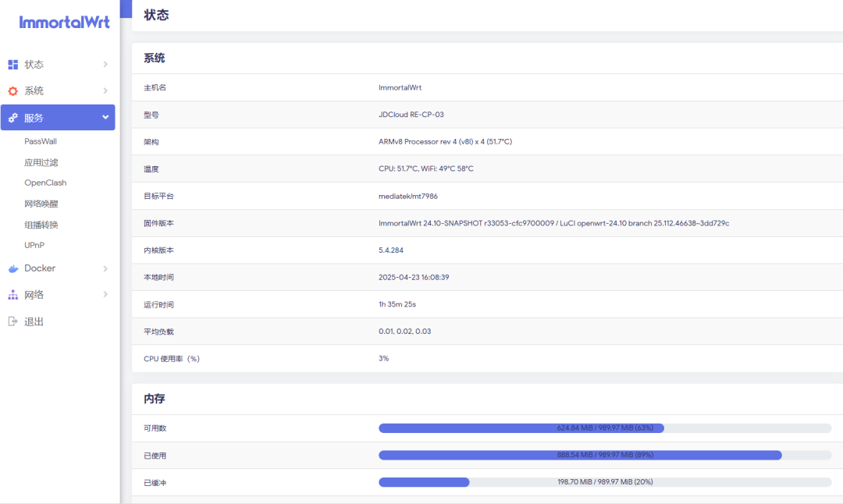Click the 已使用 memory label
This screenshot has height=504, width=843.
click(x=155, y=456)
